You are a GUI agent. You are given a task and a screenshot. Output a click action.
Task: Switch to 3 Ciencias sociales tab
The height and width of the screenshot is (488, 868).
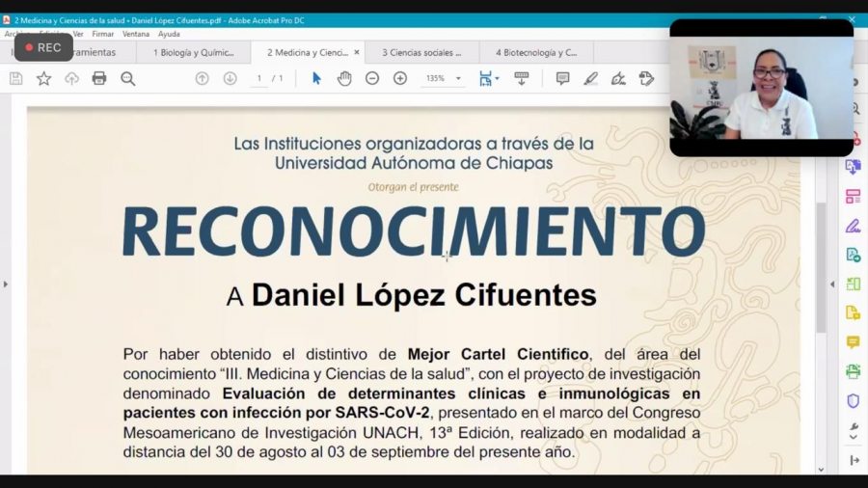point(421,53)
